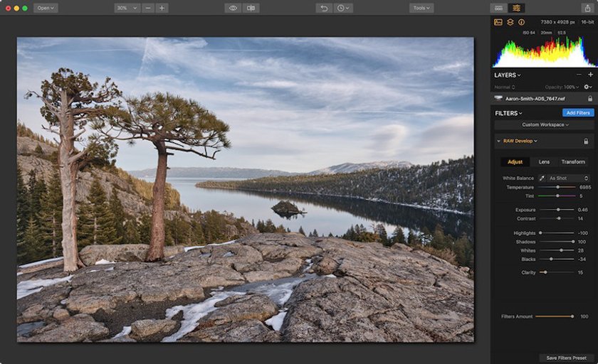
Task: Adjust the Exposure slider
Action: [557, 210]
